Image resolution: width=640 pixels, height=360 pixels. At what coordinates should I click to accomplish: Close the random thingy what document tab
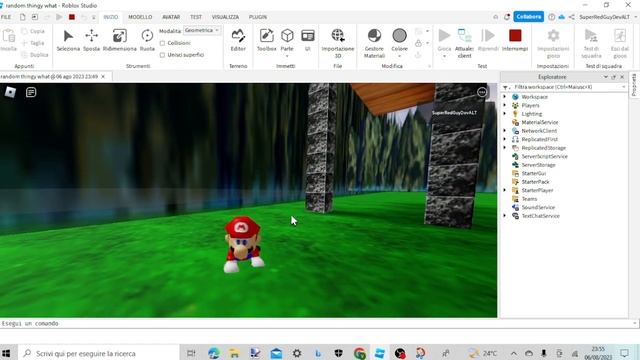pyautogui.click(x=103, y=76)
